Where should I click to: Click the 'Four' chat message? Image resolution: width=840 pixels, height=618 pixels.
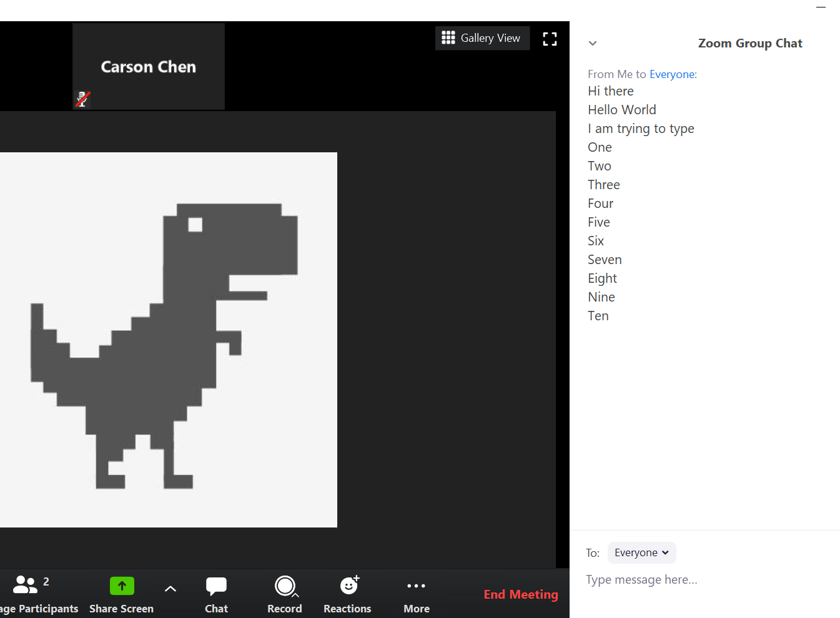coord(601,204)
